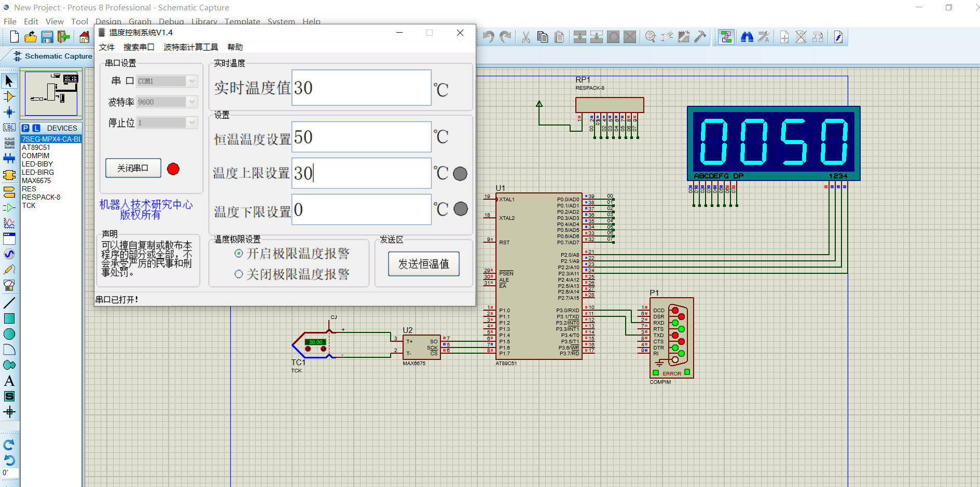Open the 帮助 menu in temperature control window
The height and width of the screenshot is (487, 980).
pos(235,47)
